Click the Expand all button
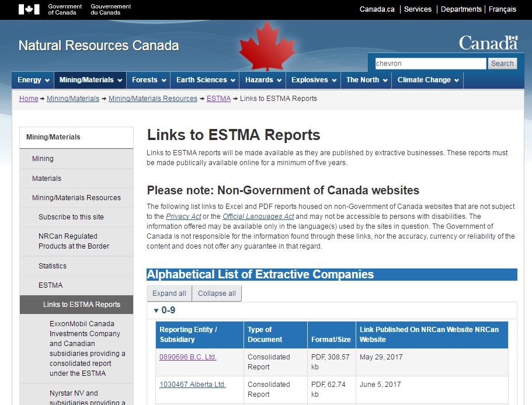The image size is (532, 405). pyautogui.click(x=169, y=294)
